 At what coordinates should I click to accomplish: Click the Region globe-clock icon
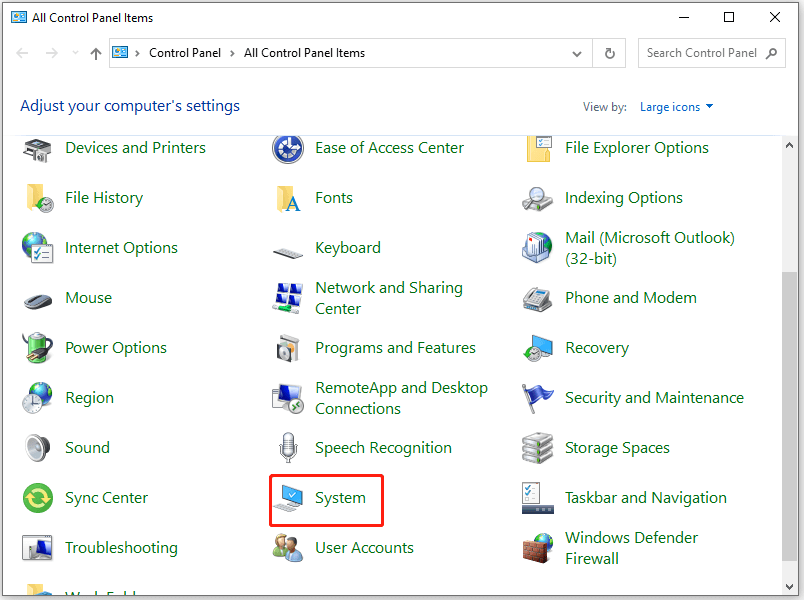click(37, 398)
